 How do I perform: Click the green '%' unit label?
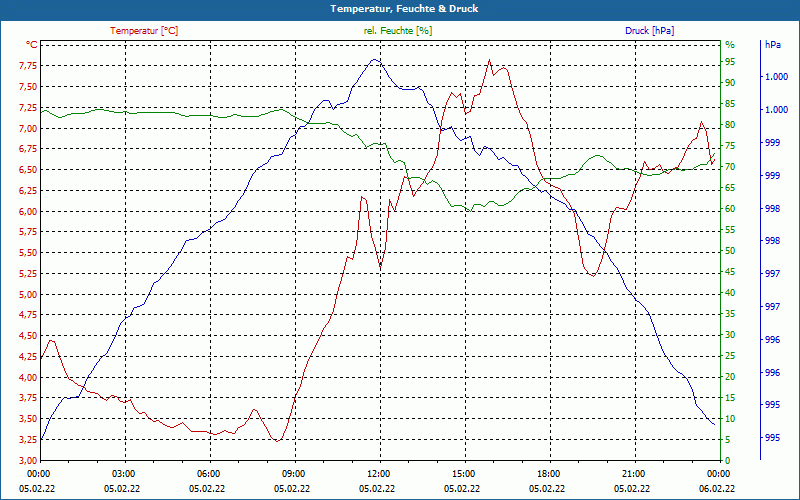730,45
